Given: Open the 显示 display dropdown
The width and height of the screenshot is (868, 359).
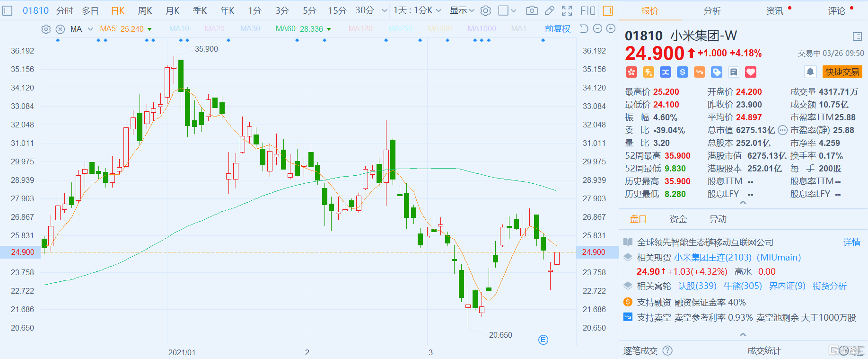Looking at the screenshot, I should pos(462,10).
